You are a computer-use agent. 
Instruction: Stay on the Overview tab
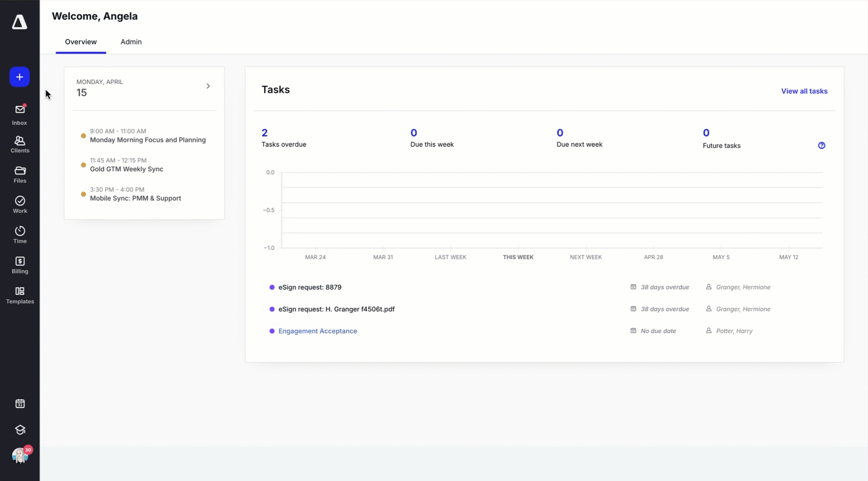click(80, 42)
